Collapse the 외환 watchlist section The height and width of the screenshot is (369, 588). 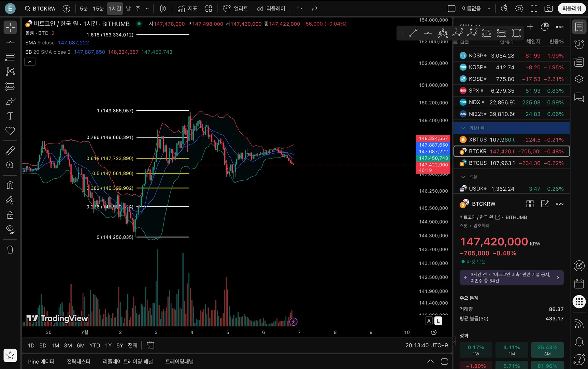pos(463,177)
